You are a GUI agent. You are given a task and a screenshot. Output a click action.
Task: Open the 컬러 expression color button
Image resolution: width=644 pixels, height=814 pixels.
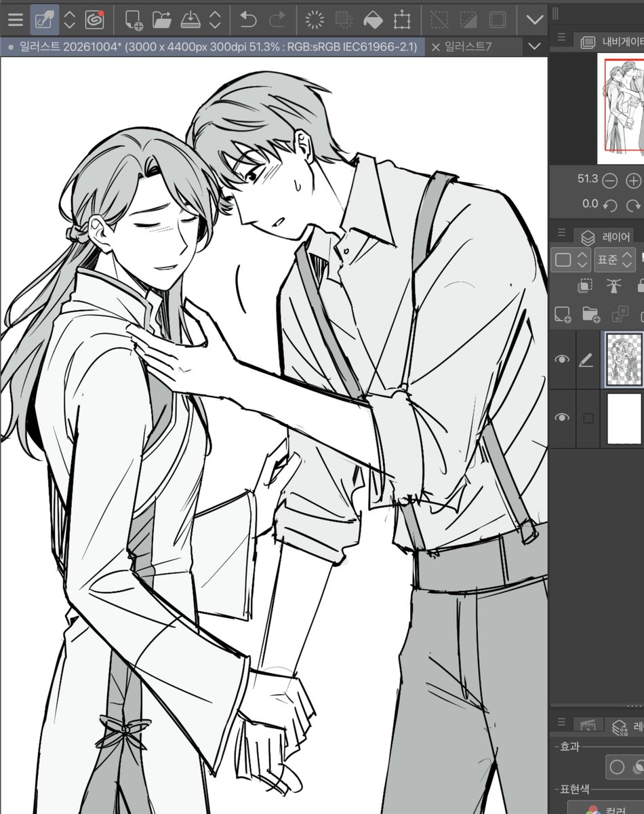point(605,807)
